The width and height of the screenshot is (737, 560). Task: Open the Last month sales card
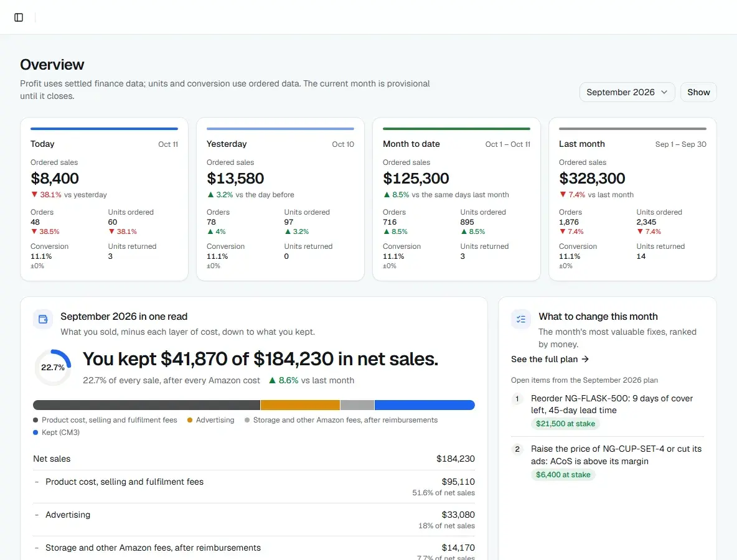pyautogui.click(x=632, y=199)
